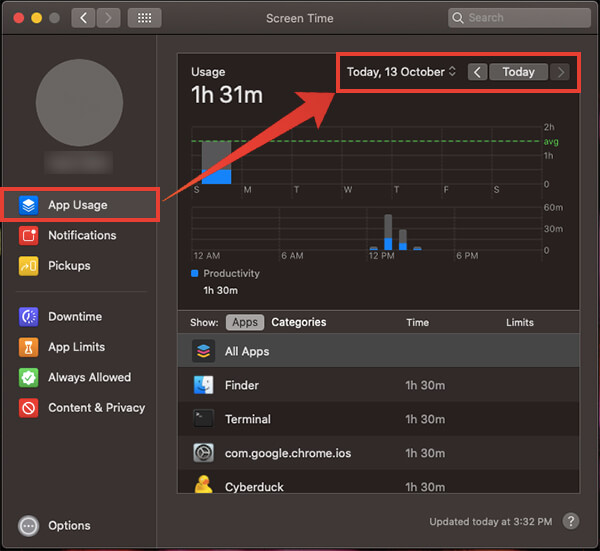This screenshot has width=600, height=551.
Task: Click the Cyberduck duck icon
Action: [x=203, y=484]
